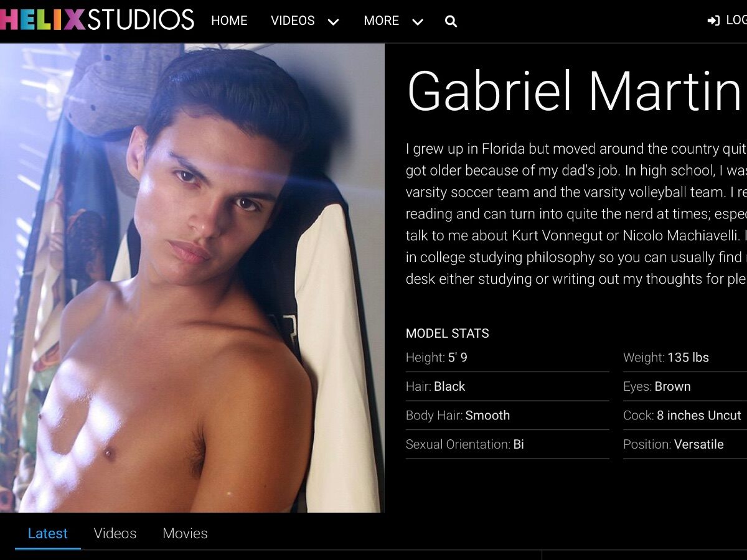Click the login arrow icon

[713, 21]
